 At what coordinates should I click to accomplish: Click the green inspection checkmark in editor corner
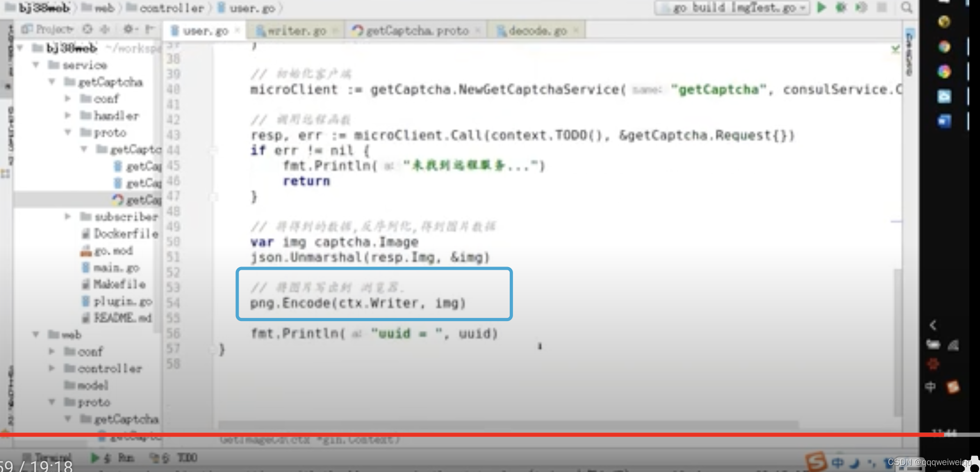[895, 49]
